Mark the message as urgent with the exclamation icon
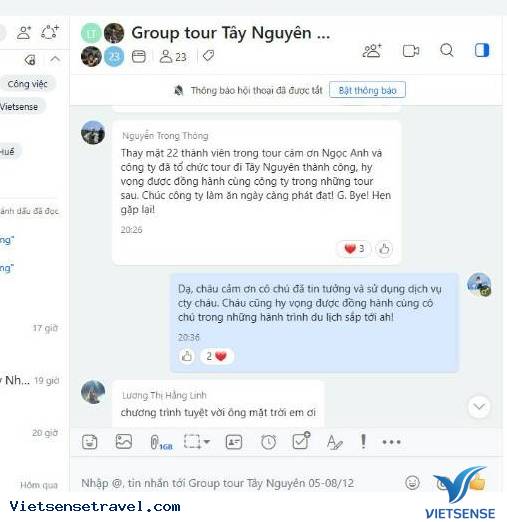 click(x=363, y=441)
